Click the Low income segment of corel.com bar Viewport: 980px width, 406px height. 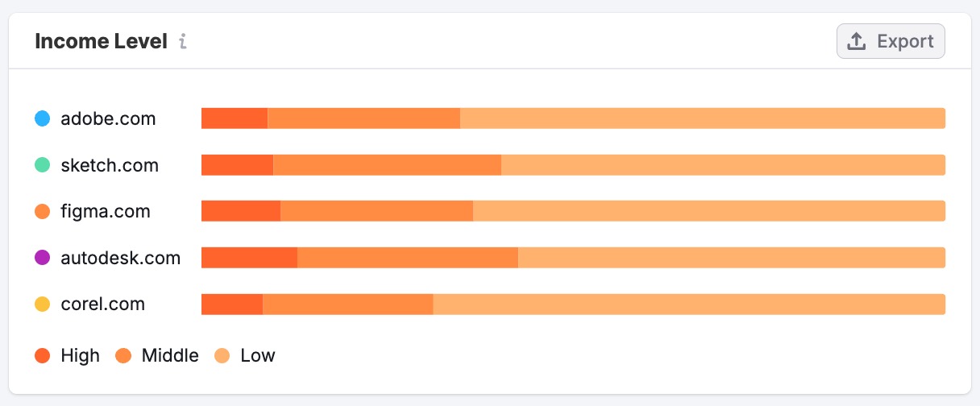689,304
